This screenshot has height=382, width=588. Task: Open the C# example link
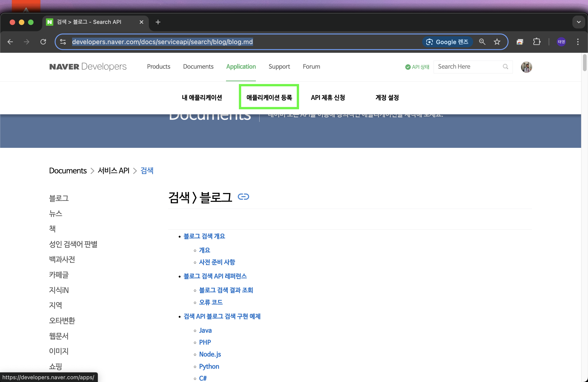(203, 378)
